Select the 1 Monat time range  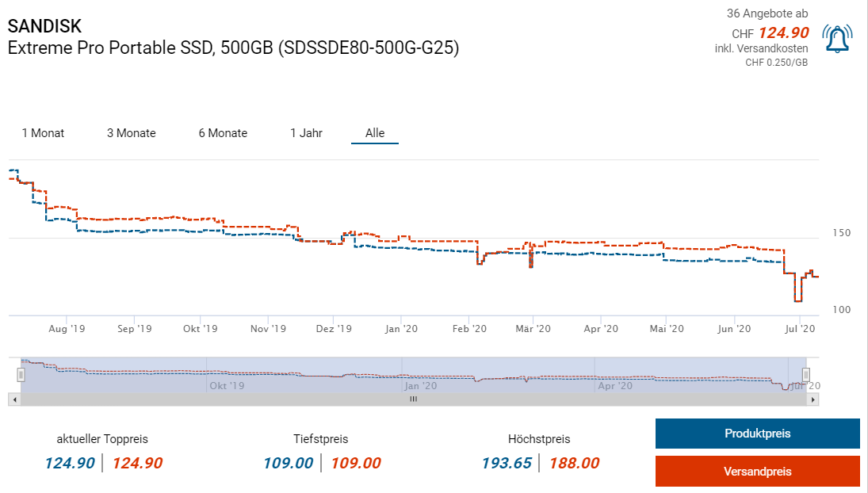pos(43,133)
